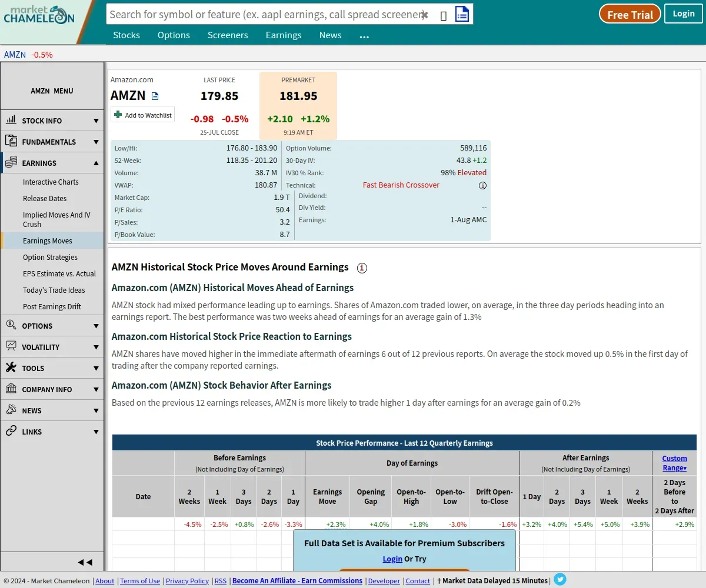Viewport: 706px width, 588px height.
Task: Expand the Fundamentals menu arrow
Action: pos(96,142)
